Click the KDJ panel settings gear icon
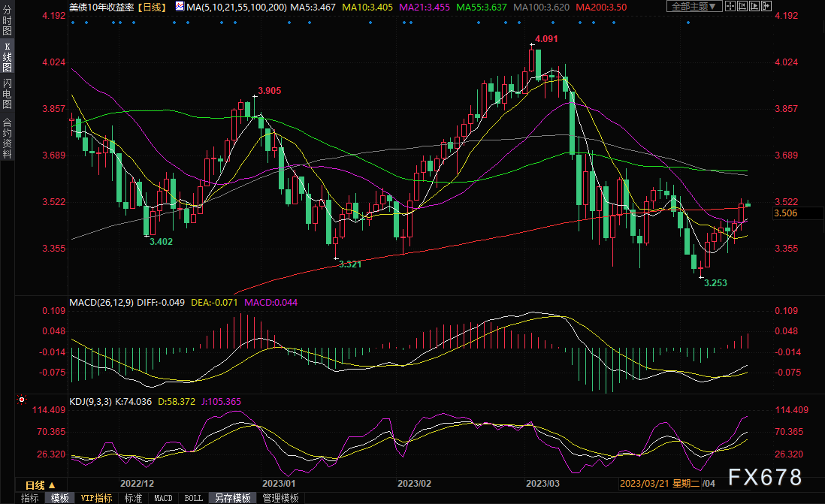Image resolution: width=825 pixels, height=504 pixels. click(x=21, y=401)
